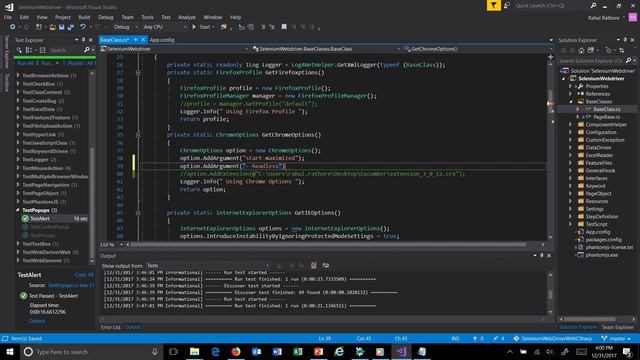Click the Navigate Backward arrow icon

click(12, 27)
